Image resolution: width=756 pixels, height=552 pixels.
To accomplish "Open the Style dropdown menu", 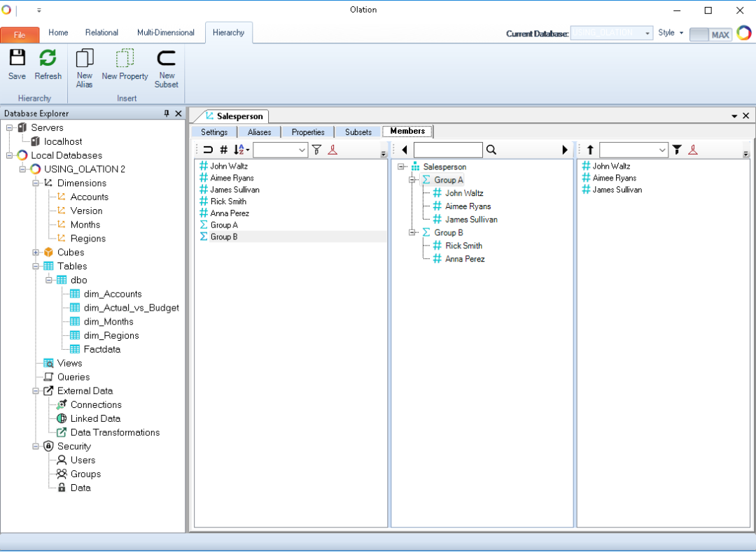I will [671, 33].
